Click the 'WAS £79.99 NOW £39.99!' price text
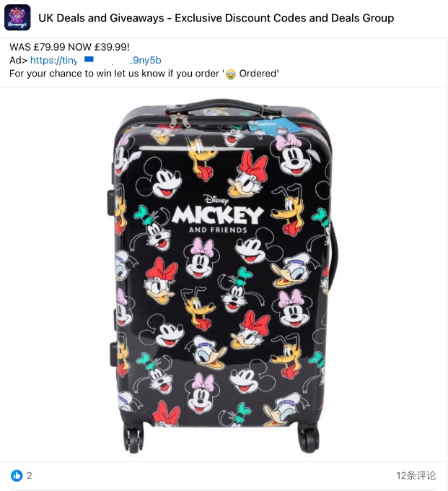Screen dimensions: 448x491 tap(69, 47)
